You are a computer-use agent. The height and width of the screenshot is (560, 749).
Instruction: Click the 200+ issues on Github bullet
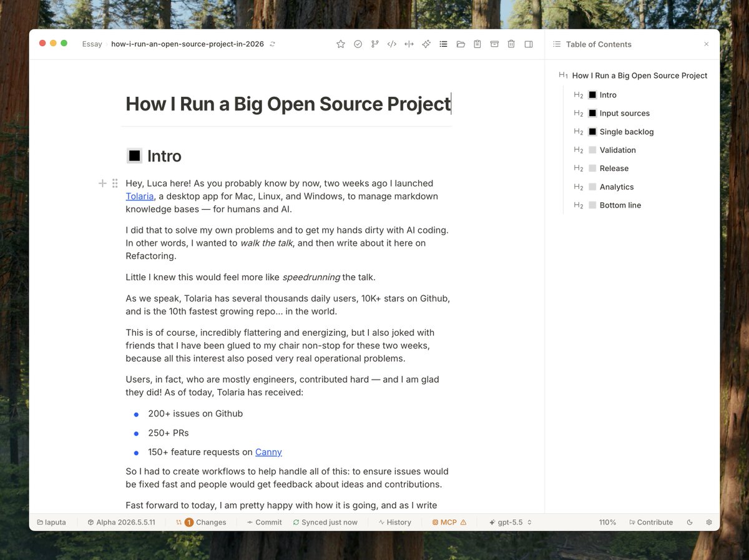[195, 413]
